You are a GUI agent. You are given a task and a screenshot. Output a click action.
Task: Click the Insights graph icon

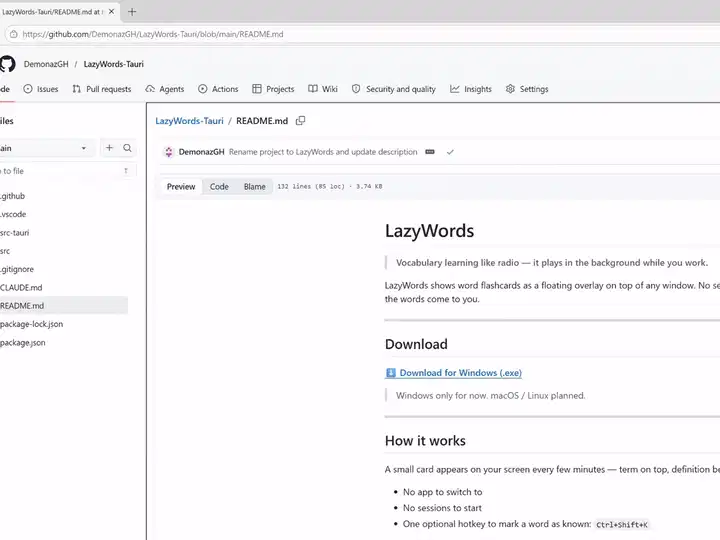455,89
